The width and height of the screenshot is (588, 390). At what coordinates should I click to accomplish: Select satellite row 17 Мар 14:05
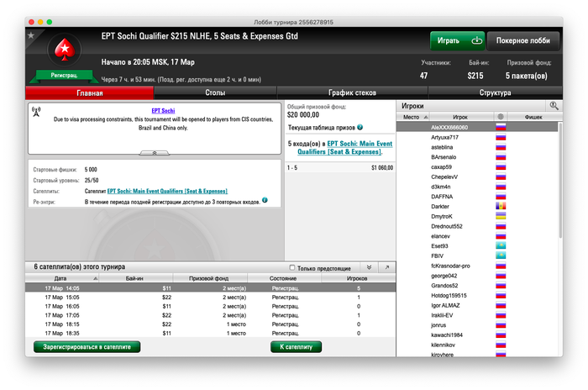[210, 288]
